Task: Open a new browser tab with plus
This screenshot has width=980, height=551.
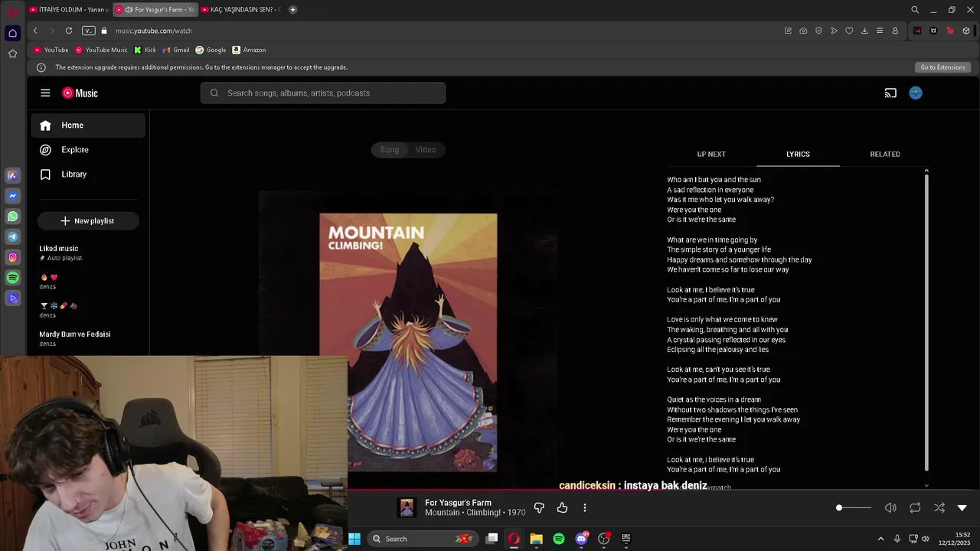Action: point(293,10)
